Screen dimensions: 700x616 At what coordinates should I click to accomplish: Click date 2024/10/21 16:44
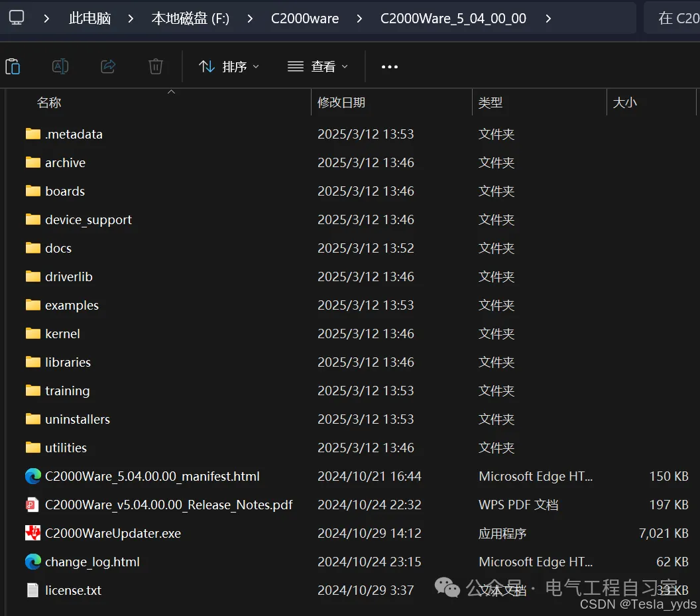[369, 476]
